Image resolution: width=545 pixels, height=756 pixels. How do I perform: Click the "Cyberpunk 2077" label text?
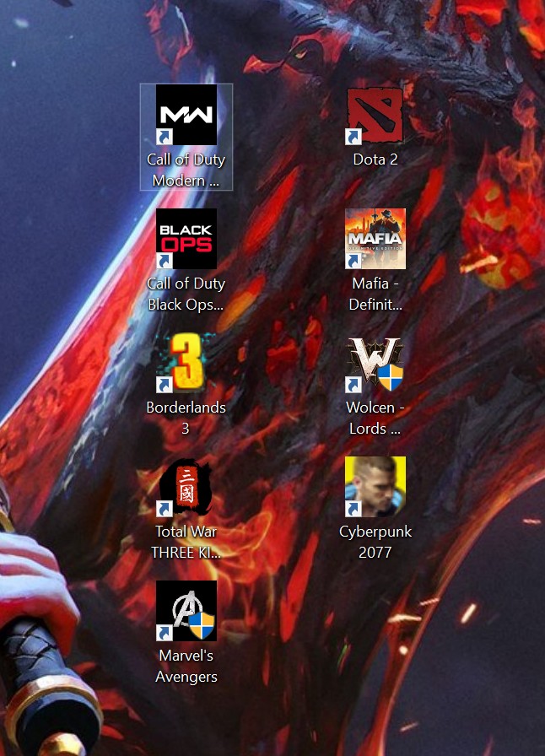tap(375, 542)
